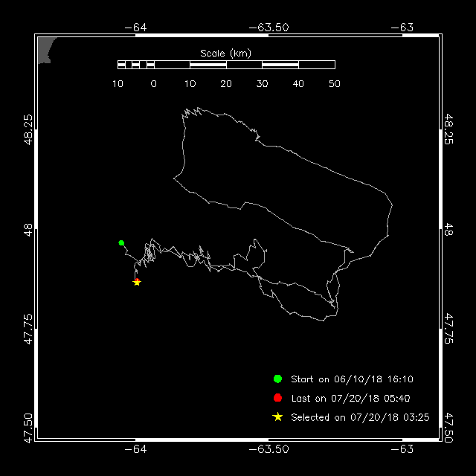The width and height of the screenshot is (476, 476).
Task: Select the yellow star marker on the track
Action: pyautogui.click(x=137, y=283)
